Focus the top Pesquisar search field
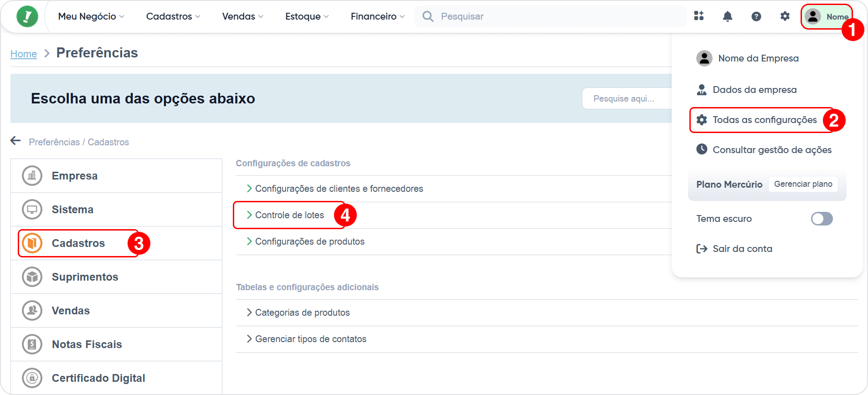868x395 pixels. click(550, 16)
